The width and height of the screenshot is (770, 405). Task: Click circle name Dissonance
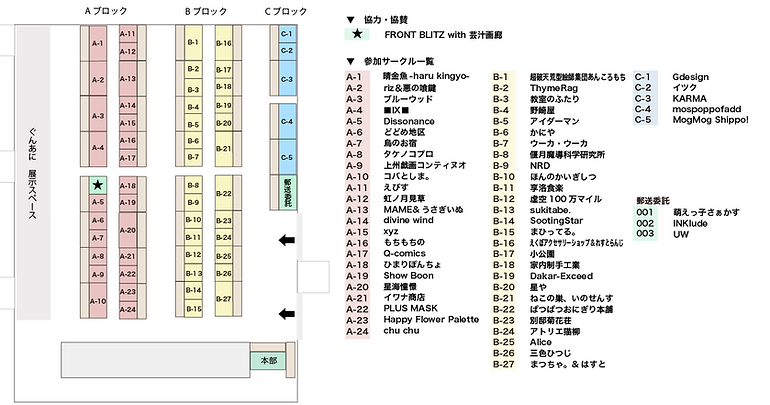(409, 121)
